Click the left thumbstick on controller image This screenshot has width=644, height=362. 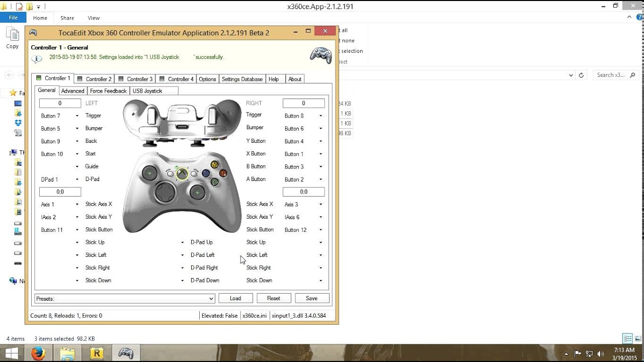pos(149,174)
